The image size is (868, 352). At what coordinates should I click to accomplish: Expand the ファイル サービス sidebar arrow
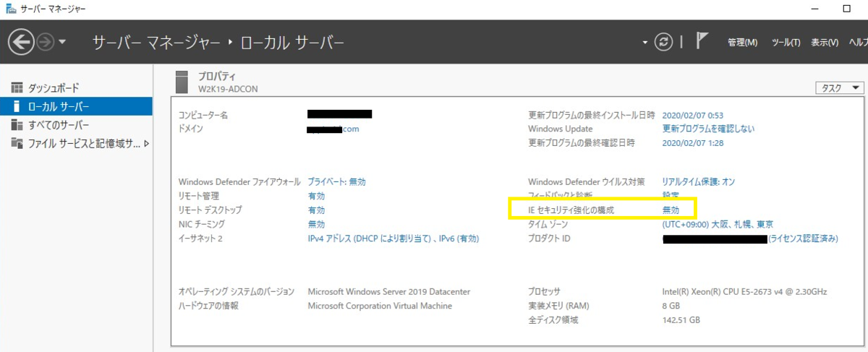coord(147,143)
